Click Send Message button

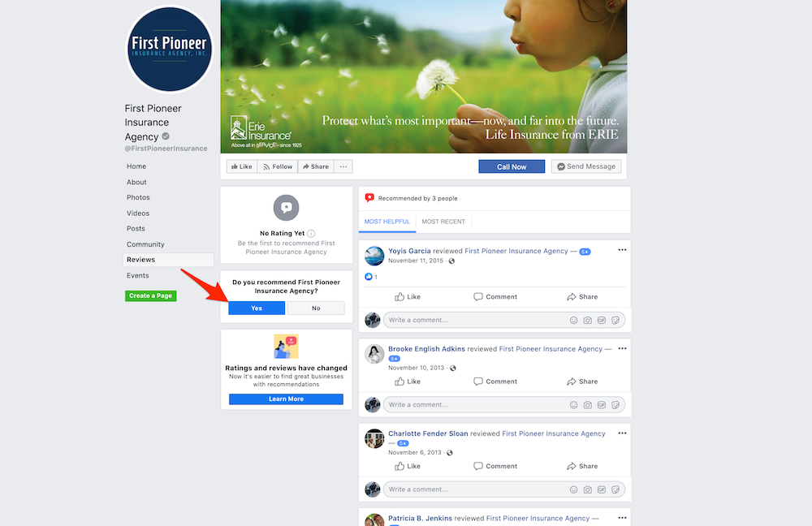[x=586, y=166]
